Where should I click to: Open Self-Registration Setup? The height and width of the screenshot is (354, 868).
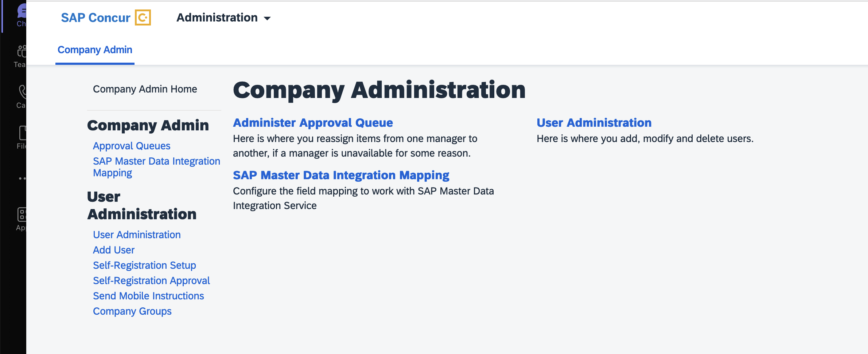click(145, 265)
